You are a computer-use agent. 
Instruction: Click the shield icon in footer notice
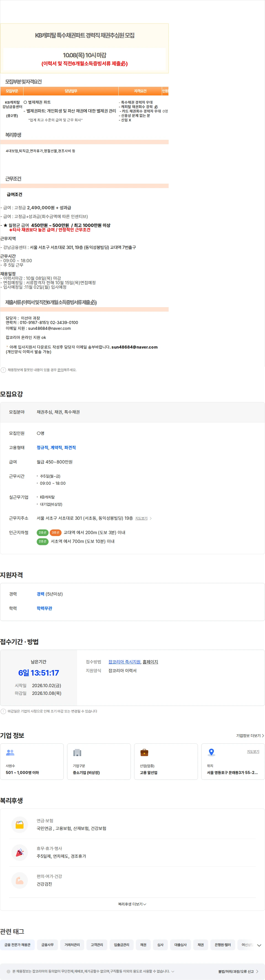coord(8,971)
